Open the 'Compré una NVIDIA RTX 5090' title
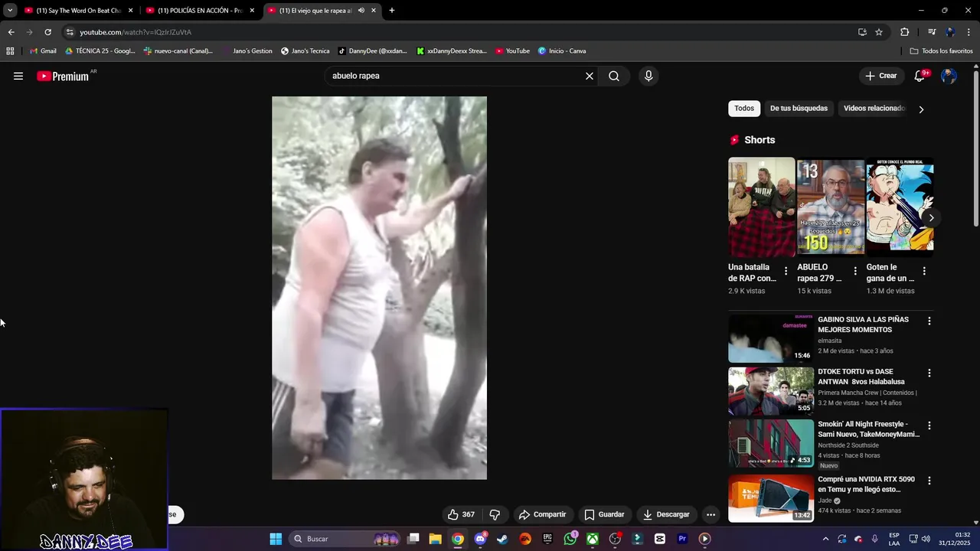The image size is (980, 551). point(864,484)
